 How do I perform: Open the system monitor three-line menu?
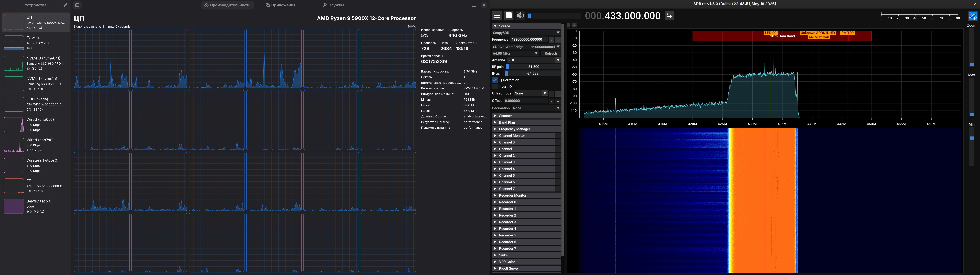coord(474,5)
